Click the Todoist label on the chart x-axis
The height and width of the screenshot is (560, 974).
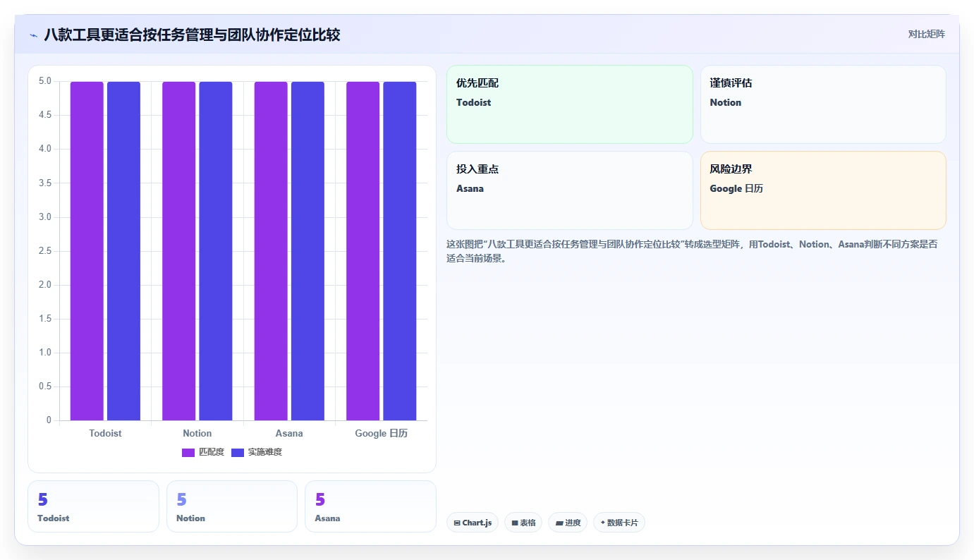pyautogui.click(x=105, y=433)
